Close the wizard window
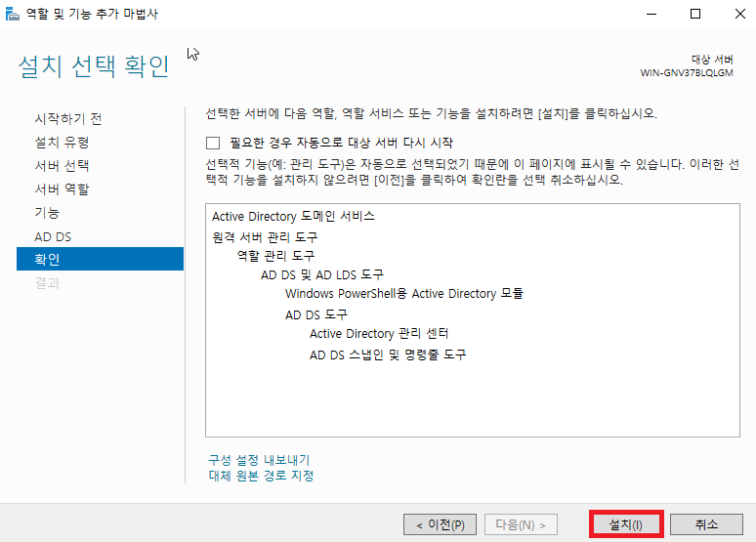 [x=740, y=14]
